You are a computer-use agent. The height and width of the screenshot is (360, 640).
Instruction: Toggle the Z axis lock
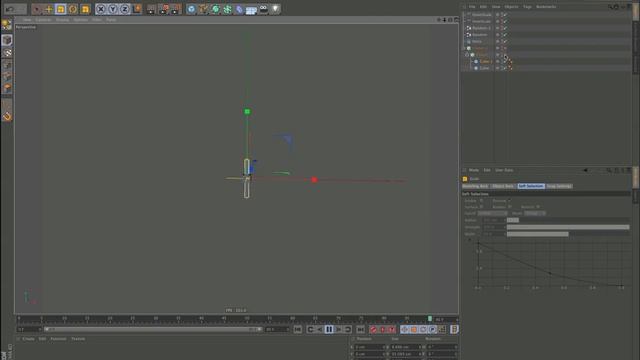click(124, 9)
